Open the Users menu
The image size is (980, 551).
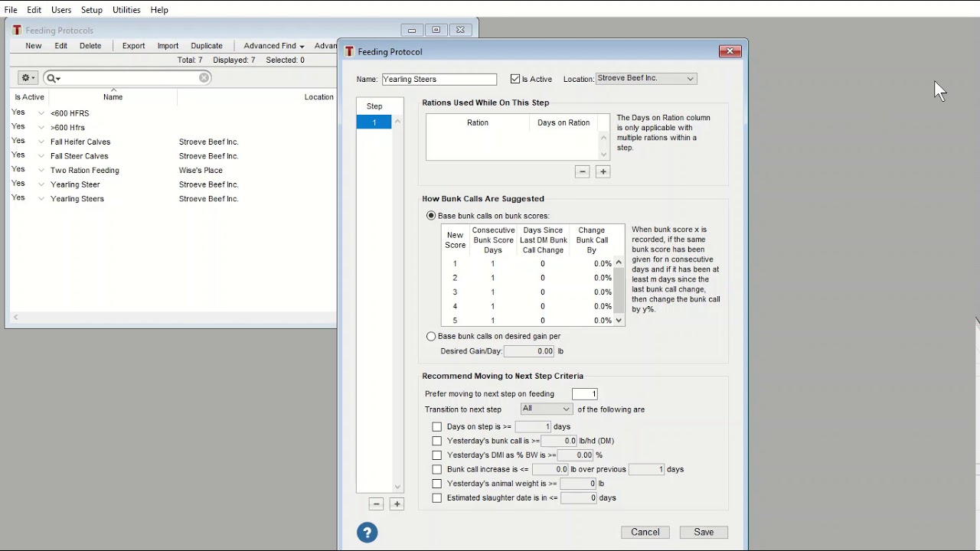click(61, 10)
